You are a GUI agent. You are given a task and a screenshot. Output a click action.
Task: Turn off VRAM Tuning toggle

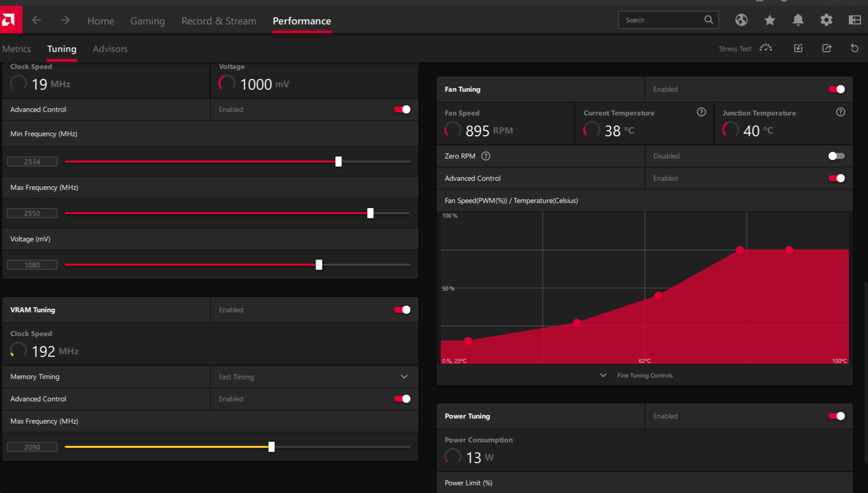402,310
